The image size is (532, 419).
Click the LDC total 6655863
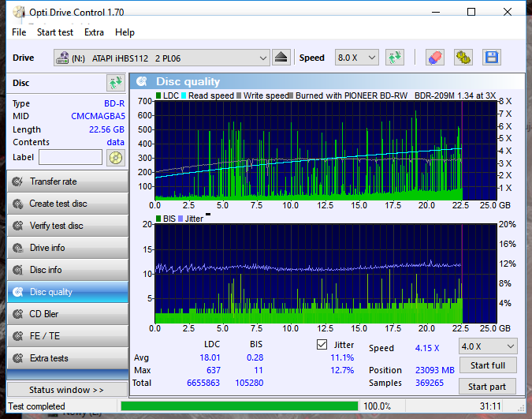(x=203, y=383)
